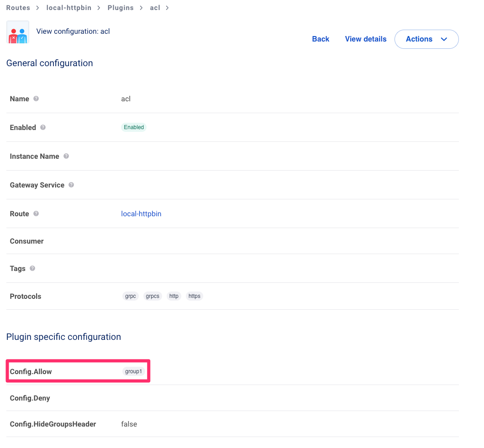Open View details
The width and height of the screenshot is (484, 448).
[x=365, y=39]
